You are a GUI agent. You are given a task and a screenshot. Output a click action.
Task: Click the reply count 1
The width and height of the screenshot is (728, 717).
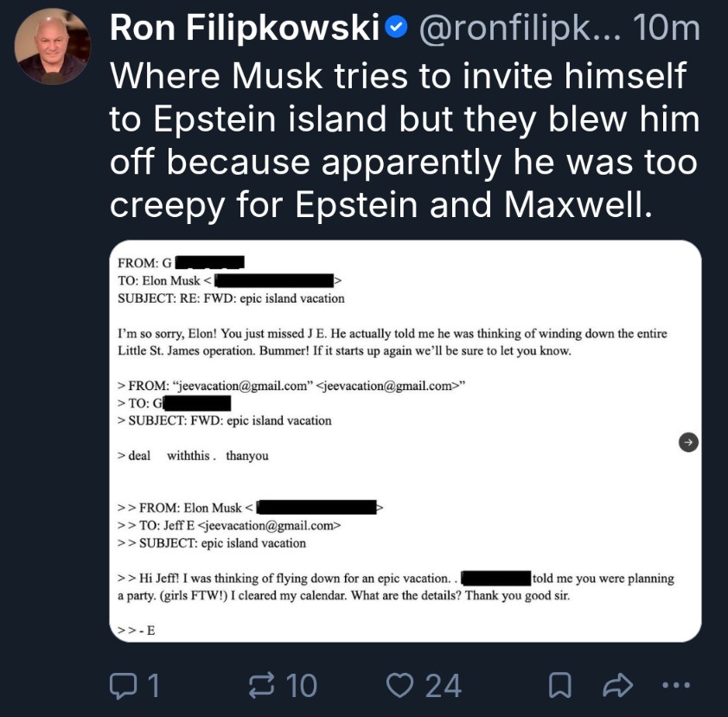pyautogui.click(x=152, y=686)
